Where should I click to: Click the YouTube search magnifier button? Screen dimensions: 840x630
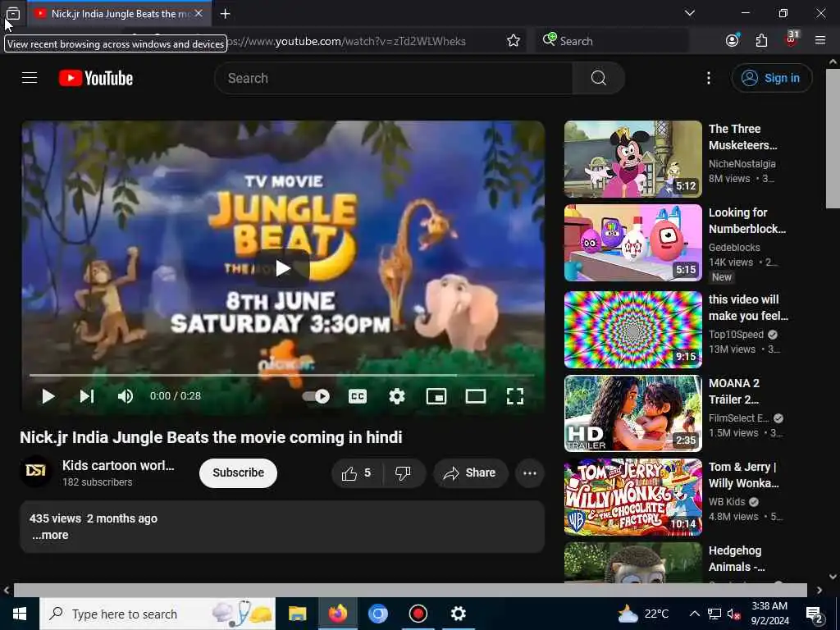tap(598, 78)
